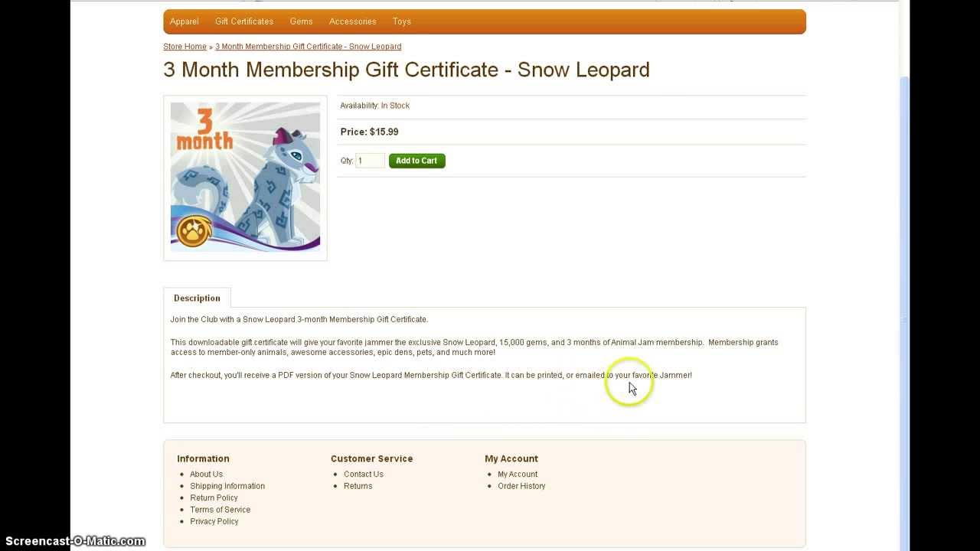Click the Contact Us link
This screenshot has width=980, height=551.
(364, 474)
